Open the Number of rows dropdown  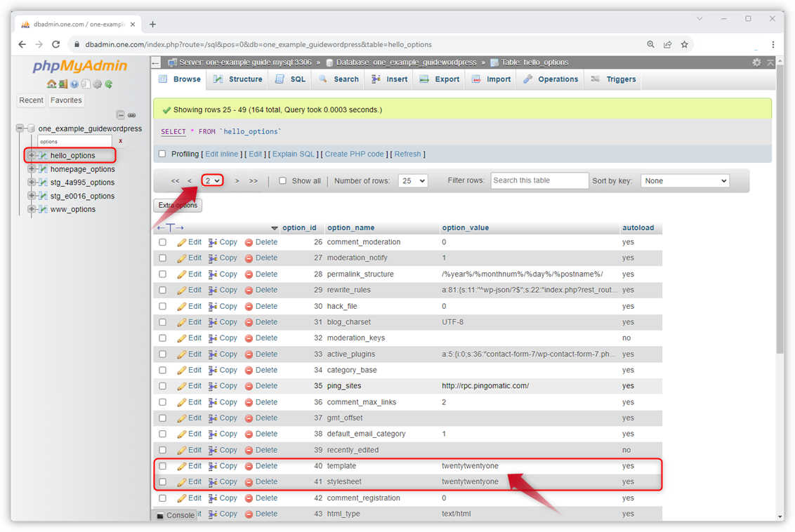pyautogui.click(x=413, y=180)
